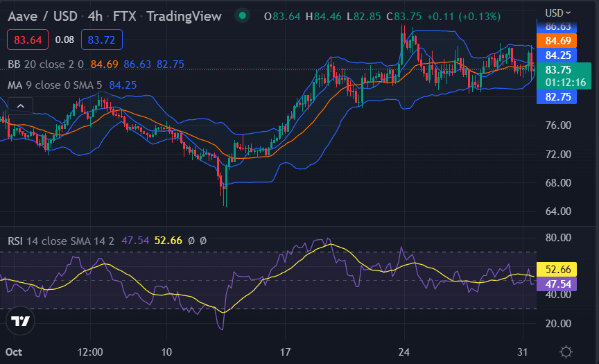
Task: Collapse the indicator legend with the chevron
Action: (21, 106)
